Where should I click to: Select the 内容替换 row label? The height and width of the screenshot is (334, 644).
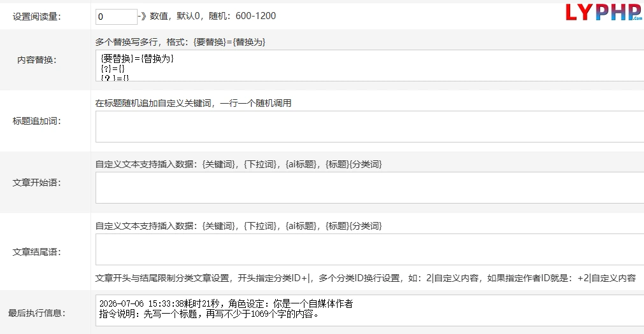[36, 60]
